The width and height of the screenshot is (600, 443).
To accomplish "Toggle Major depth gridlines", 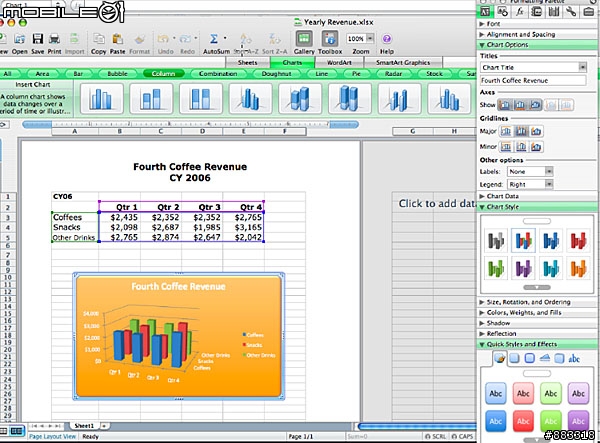I will [x=536, y=131].
